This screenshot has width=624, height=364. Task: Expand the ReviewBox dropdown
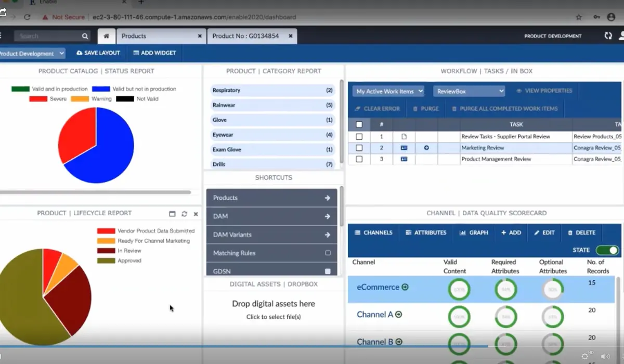[469, 91]
